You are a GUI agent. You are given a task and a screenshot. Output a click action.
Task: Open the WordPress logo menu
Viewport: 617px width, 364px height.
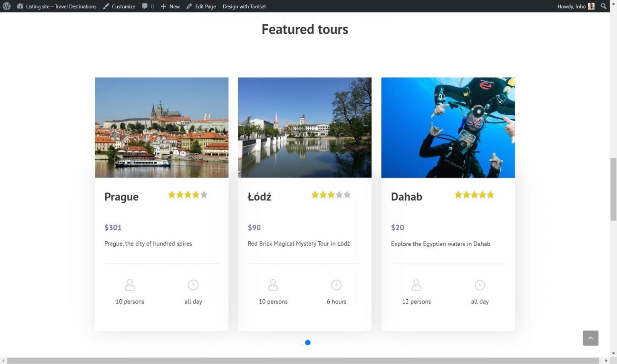[6, 6]
